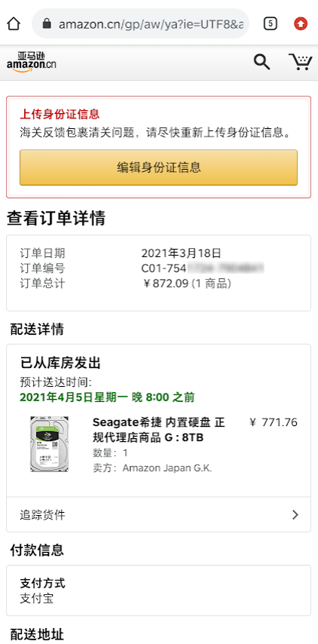Open Seagate希捷 内置硬盘 product title
The width and height of the screenshot is (318, 644).
coord(159,430)
